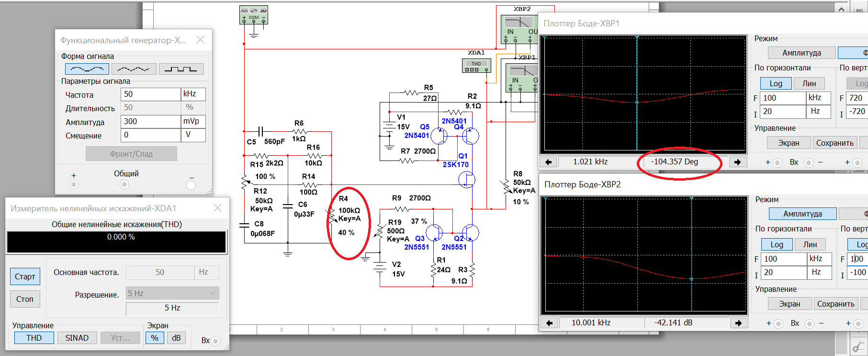Screen dimensions: 868x356
Task: Click Стоп in distortion analyzer
Action: (25, 299)
